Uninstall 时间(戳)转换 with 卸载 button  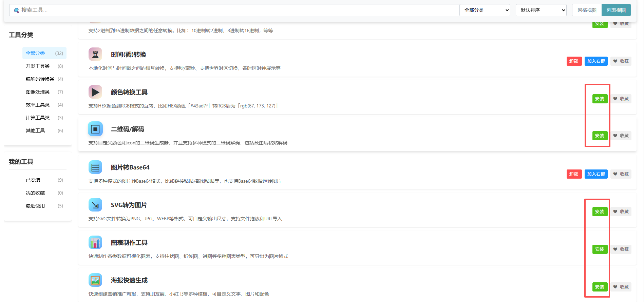point(574,61)
